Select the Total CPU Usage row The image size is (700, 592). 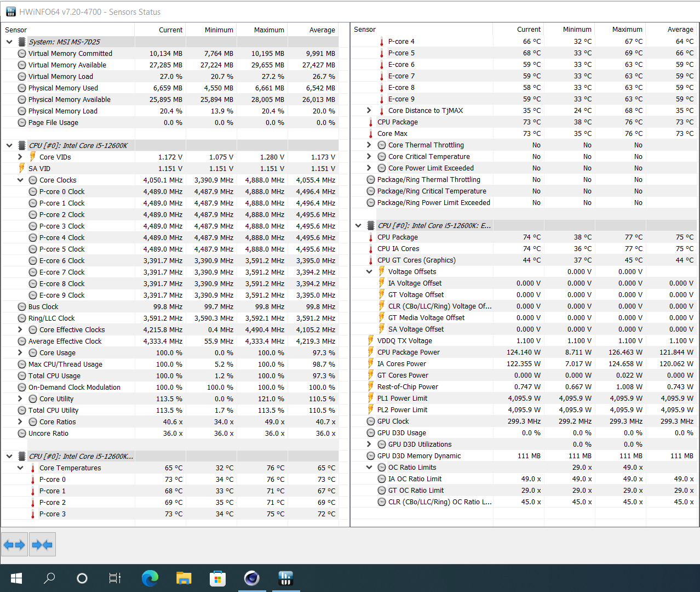pos(170,375)
